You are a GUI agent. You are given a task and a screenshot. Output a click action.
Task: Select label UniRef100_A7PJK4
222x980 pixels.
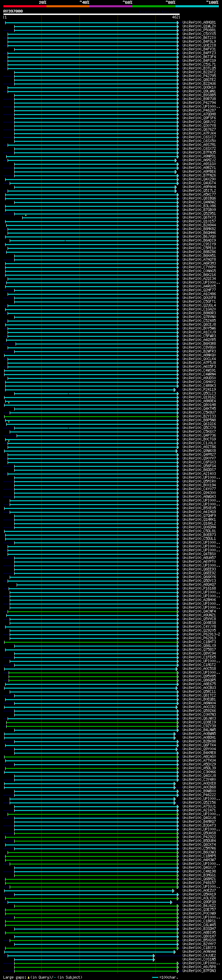(x=199, y=133)
